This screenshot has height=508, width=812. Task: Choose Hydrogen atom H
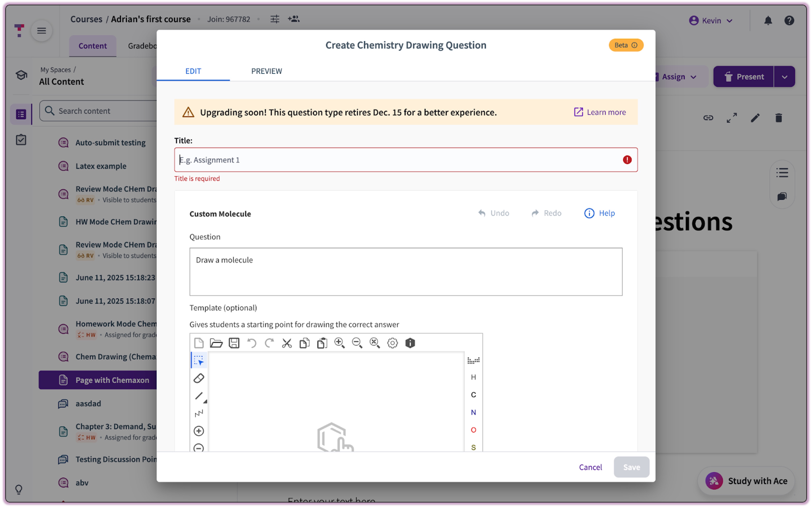pyautogui.click(x=473, y=377)
